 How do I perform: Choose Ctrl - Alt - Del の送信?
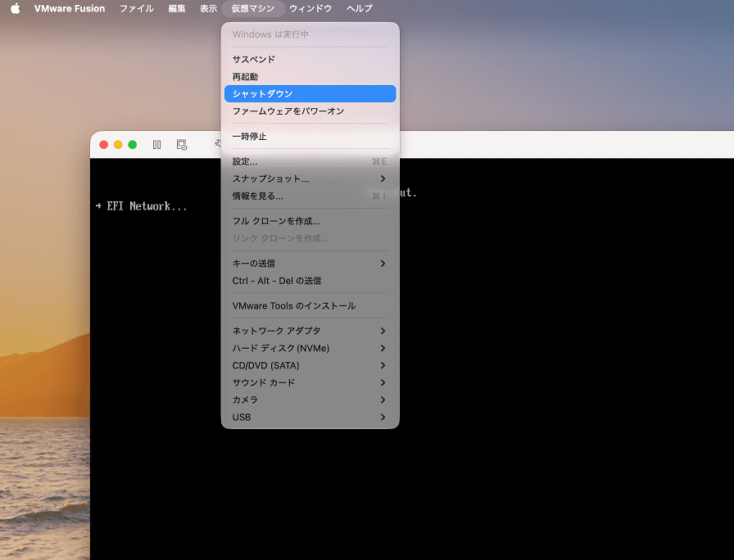pos(310,281)
